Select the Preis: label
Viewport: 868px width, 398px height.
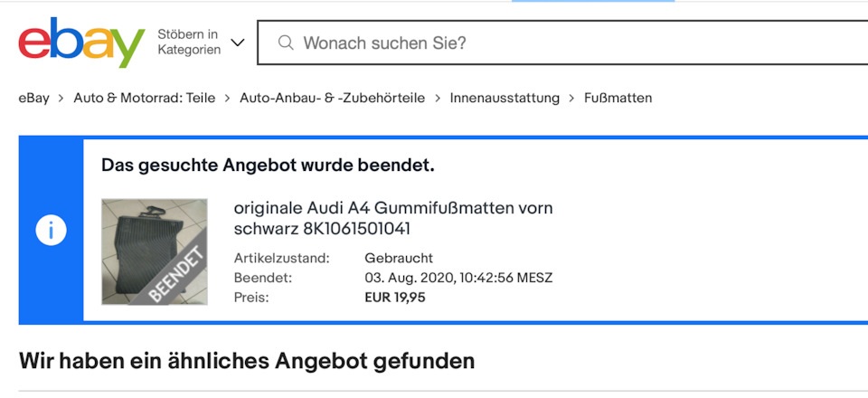pos(251,298)
